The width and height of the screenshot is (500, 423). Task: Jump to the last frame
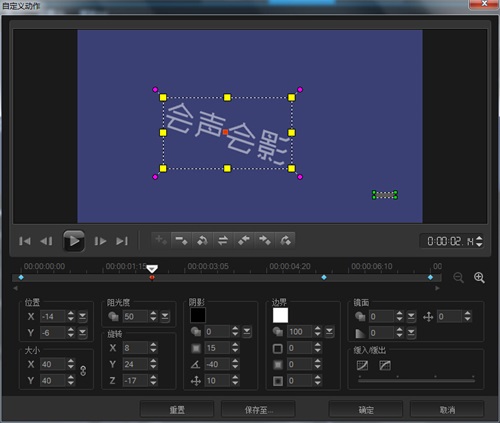click(x=122, y=241)
